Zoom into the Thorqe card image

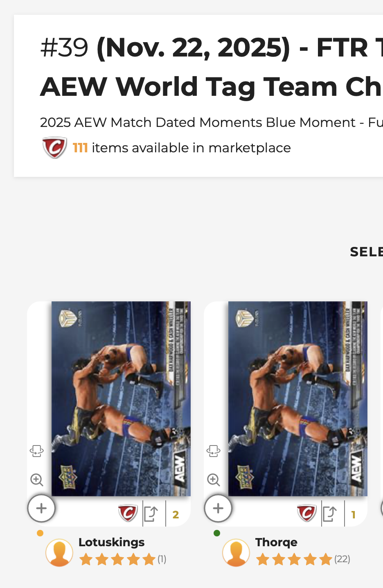[214, 479]
